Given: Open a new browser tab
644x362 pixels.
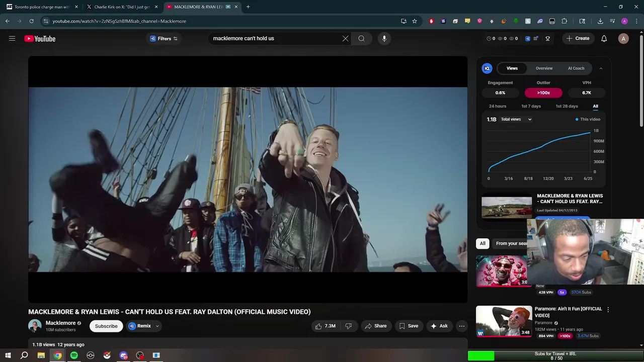Looking at the screenshot, I should [248, 7].
